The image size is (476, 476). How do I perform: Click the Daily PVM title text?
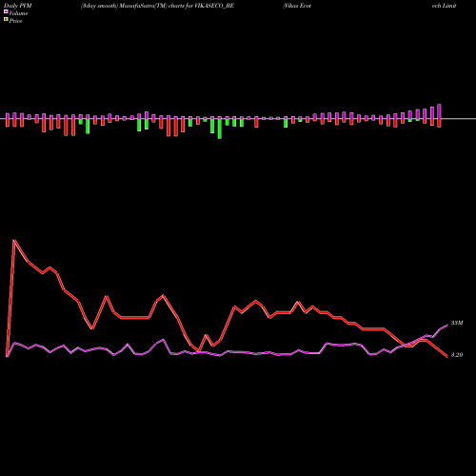(18, 6)
